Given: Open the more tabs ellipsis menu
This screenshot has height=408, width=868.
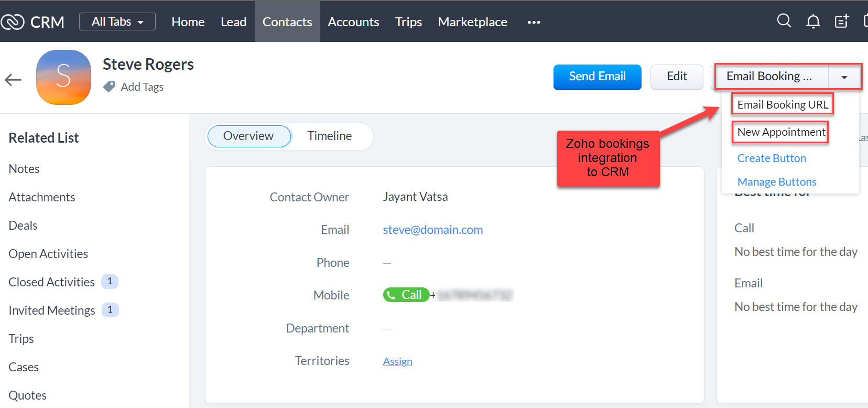Looking at the screenshot, I should (534, 22).
